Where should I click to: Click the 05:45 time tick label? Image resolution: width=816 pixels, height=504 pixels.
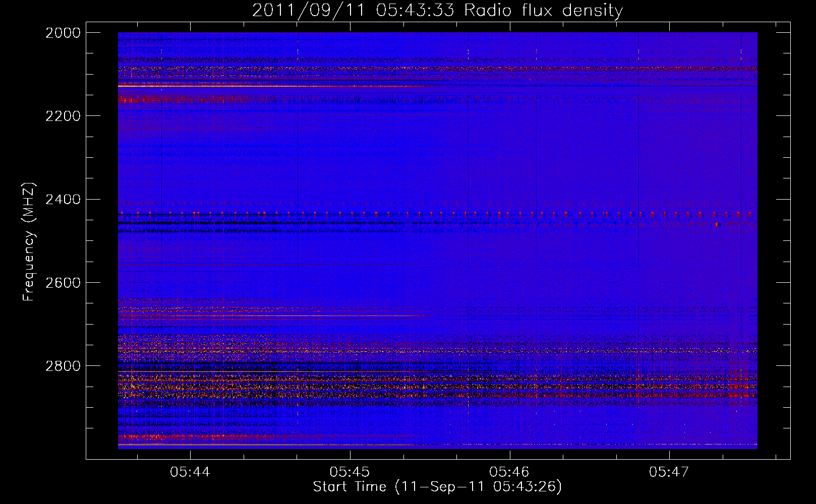click(349, 472)
